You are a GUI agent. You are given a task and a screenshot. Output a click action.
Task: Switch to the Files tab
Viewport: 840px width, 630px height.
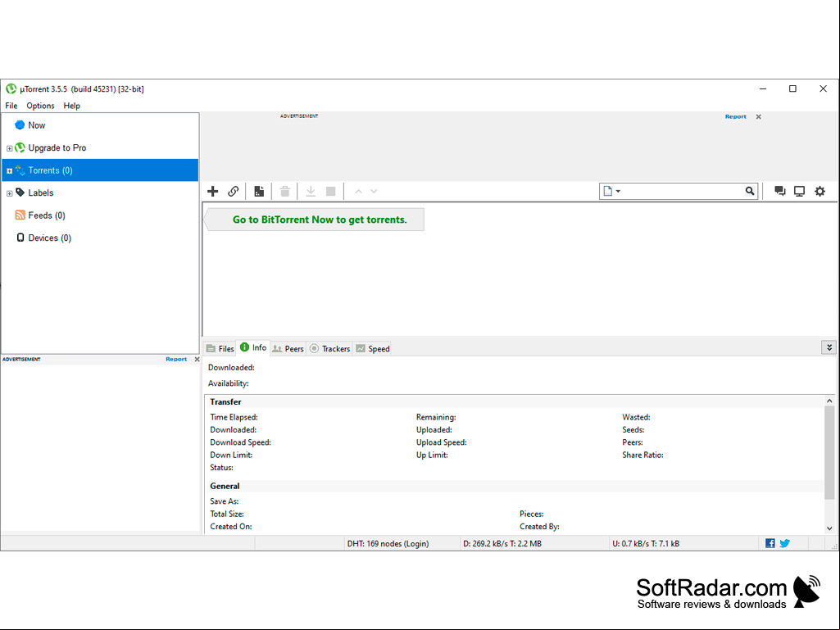click(220, 349)
